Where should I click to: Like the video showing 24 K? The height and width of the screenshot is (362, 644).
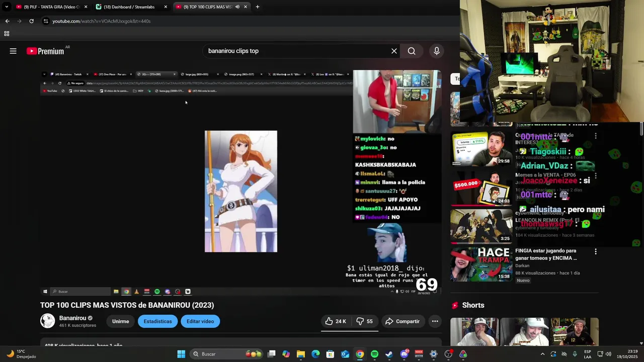coord(336,321)
